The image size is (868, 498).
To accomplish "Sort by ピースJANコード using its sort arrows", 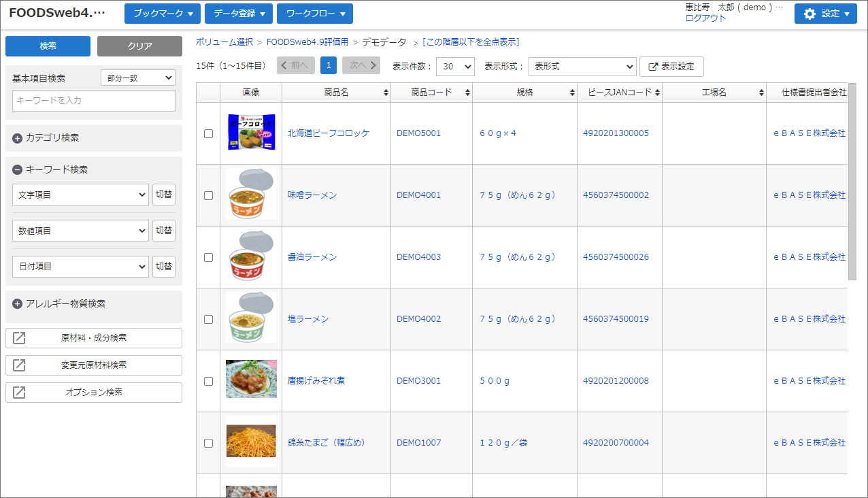I will tap(657, 93).
